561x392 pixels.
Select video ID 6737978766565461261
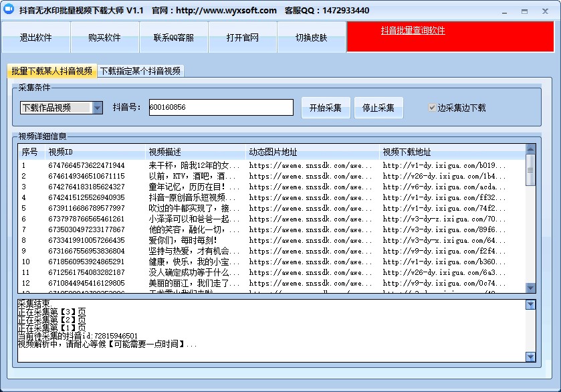pyautogui.click(x=86, y=219)
